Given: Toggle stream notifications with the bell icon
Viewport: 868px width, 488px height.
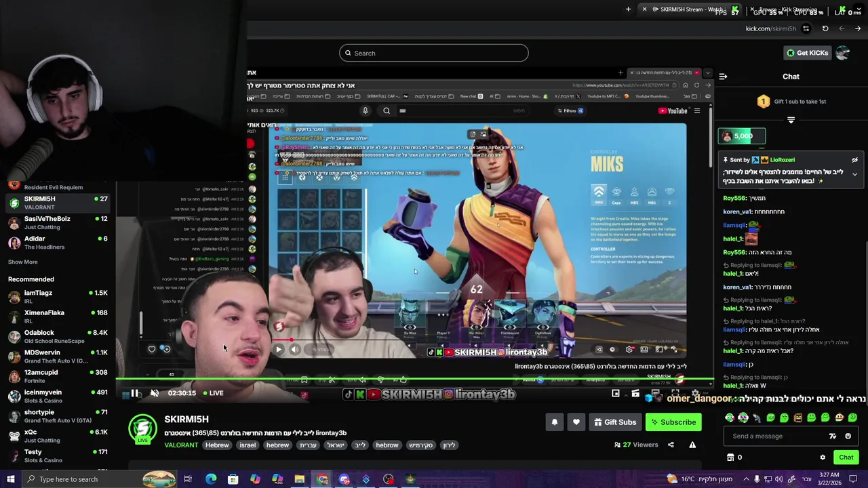Looking at the screenshot, I should (x=554, y=422).
